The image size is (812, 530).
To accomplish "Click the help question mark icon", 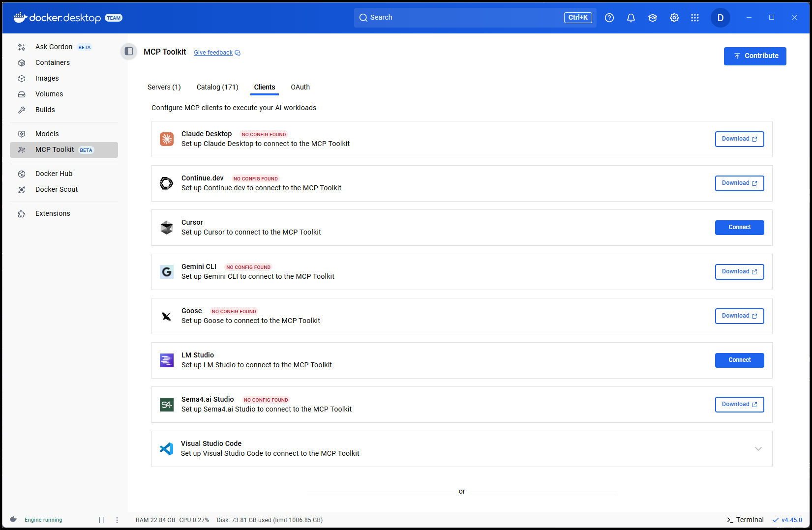I will click(609, 18).
